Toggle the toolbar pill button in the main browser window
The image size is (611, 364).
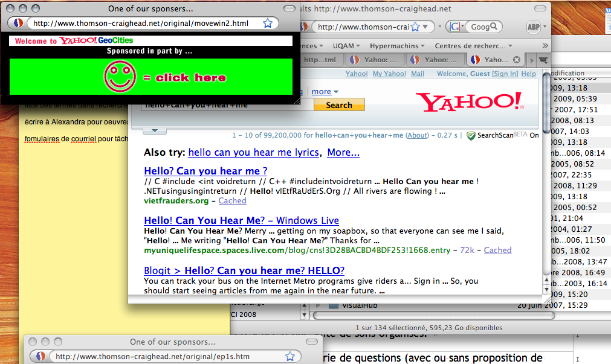click(x=540, y=8)
